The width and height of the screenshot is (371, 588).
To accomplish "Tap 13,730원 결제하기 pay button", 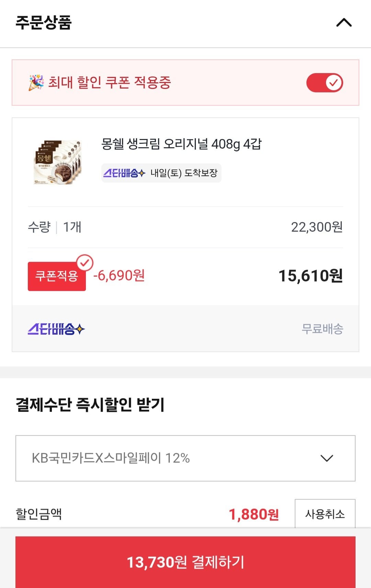I will (185, 562).
